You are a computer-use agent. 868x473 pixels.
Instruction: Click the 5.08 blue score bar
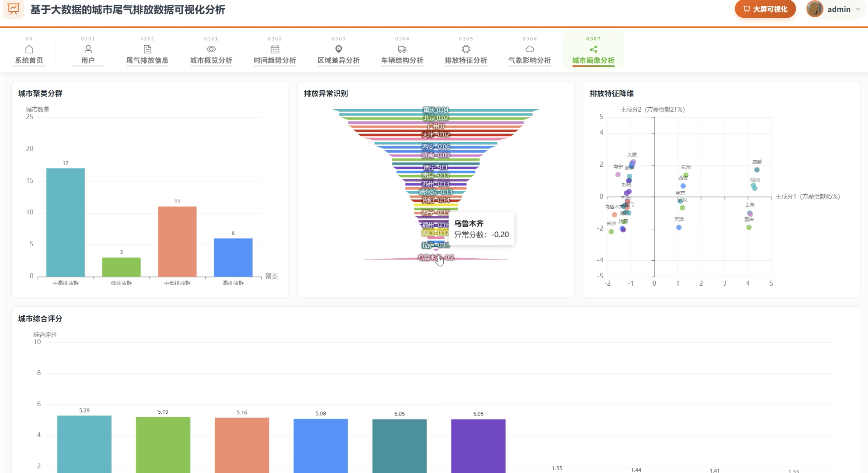click(x=321, y=446)
